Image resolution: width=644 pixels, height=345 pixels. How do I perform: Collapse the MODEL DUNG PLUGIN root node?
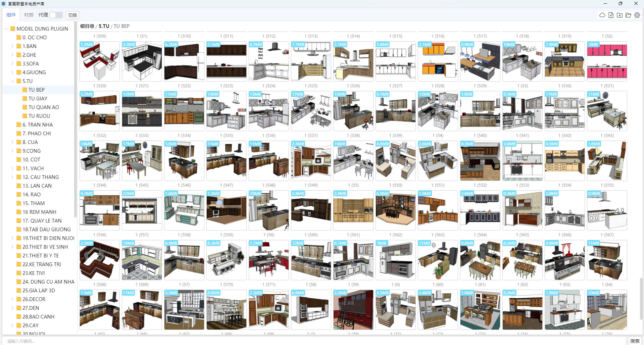(x=6, y=29)
